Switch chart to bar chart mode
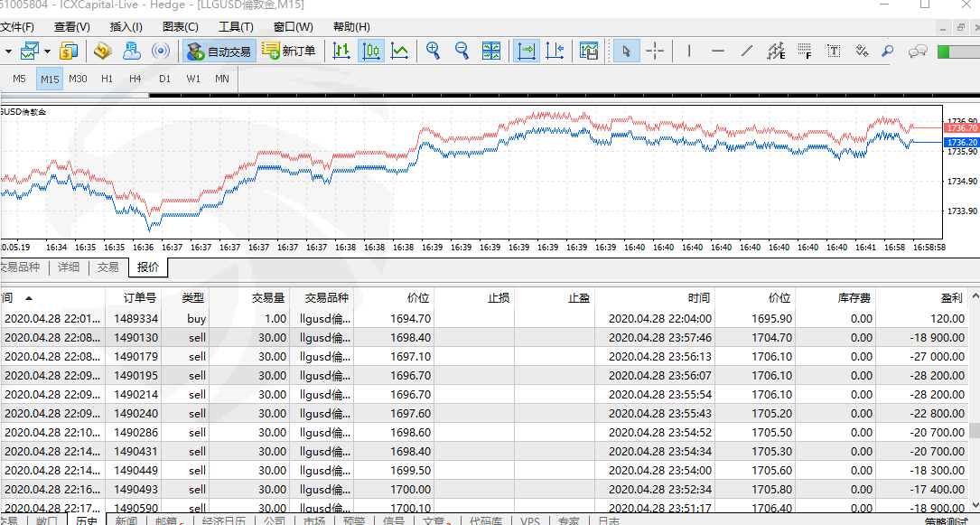Image resolution: width=980 pixels, height=525 pixels. click(341, 51)
